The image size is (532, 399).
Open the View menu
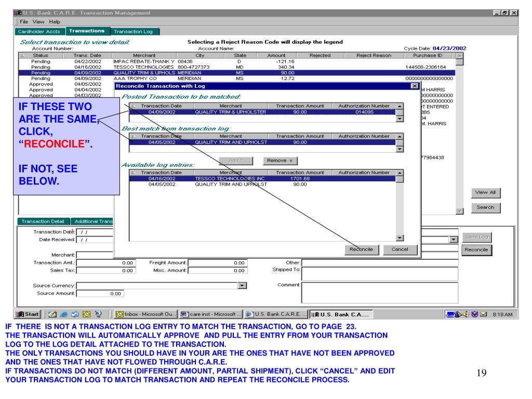coord(38,22)
